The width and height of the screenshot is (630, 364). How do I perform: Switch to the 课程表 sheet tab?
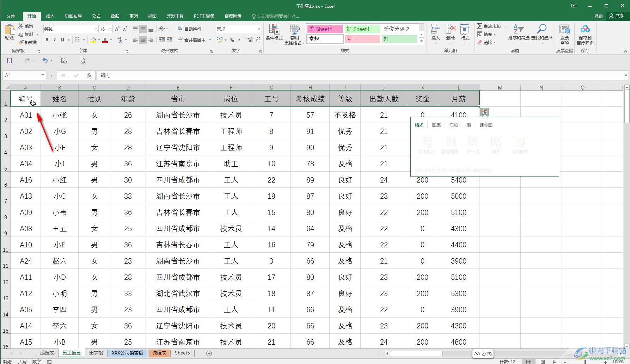pos(159,353)
